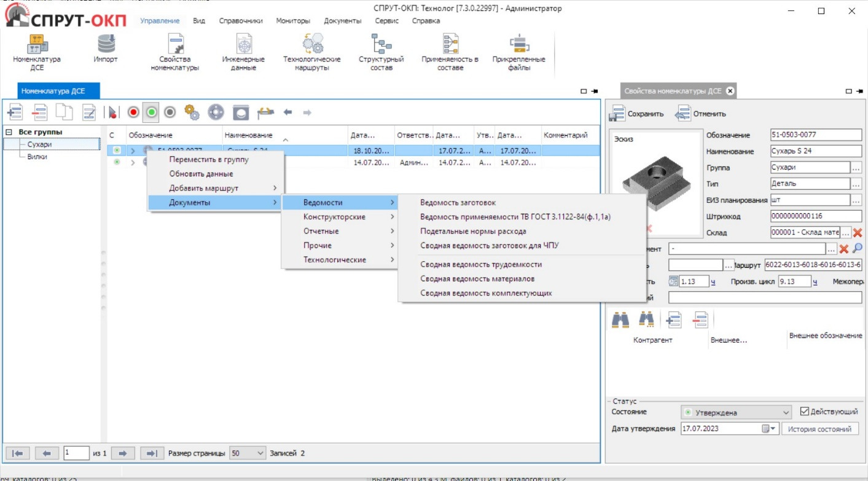Toggle the Действующий checkbox
Screen dimensions: 868x481
pos(805,412)
